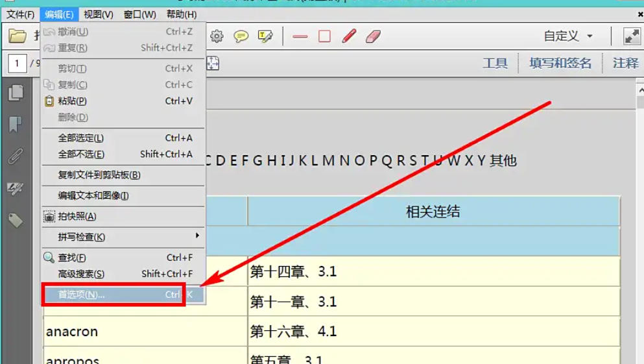Open the 视图(V) menu
The height and width of the screenshot is (364, 644).
[x=99, y=14]
